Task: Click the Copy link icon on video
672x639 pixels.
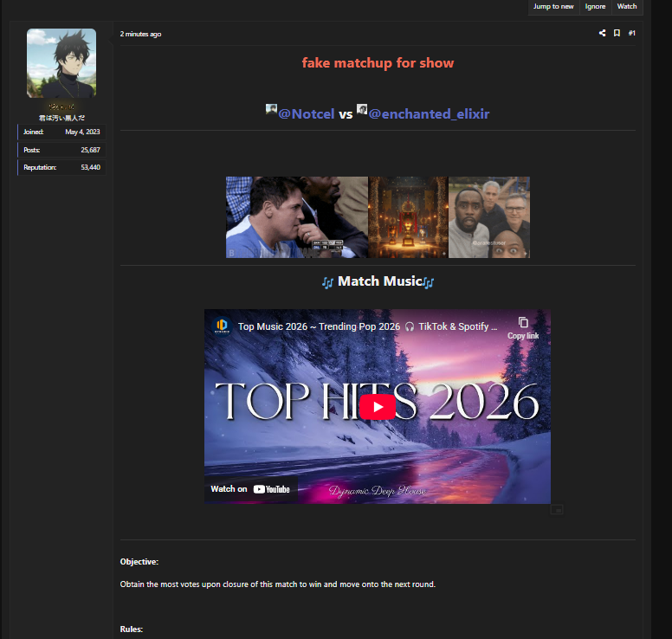Action: click(522, 326)
